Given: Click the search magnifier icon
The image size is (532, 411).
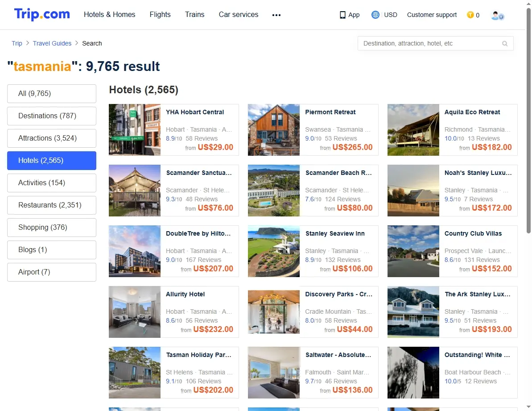Looking at the screenshot, I should pyautogui.click(x=505, y=43).
